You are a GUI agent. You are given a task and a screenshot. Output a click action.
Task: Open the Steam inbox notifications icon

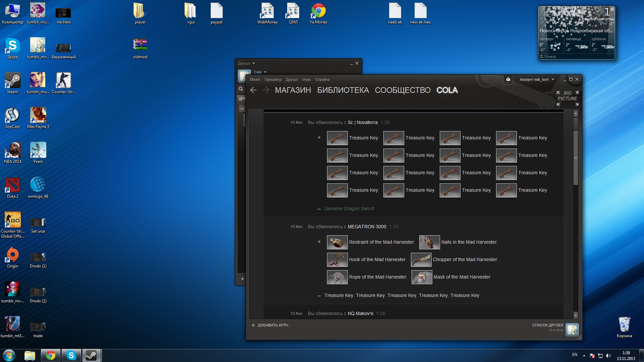point(508,79)
